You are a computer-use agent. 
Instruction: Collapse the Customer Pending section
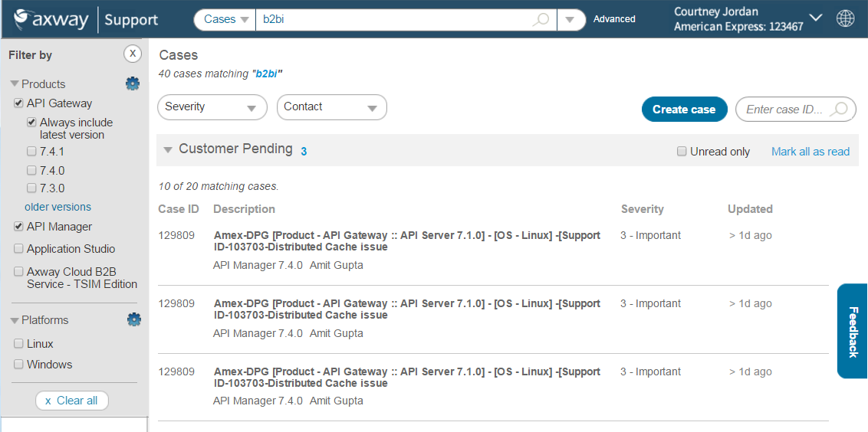[x=168, y=149]
